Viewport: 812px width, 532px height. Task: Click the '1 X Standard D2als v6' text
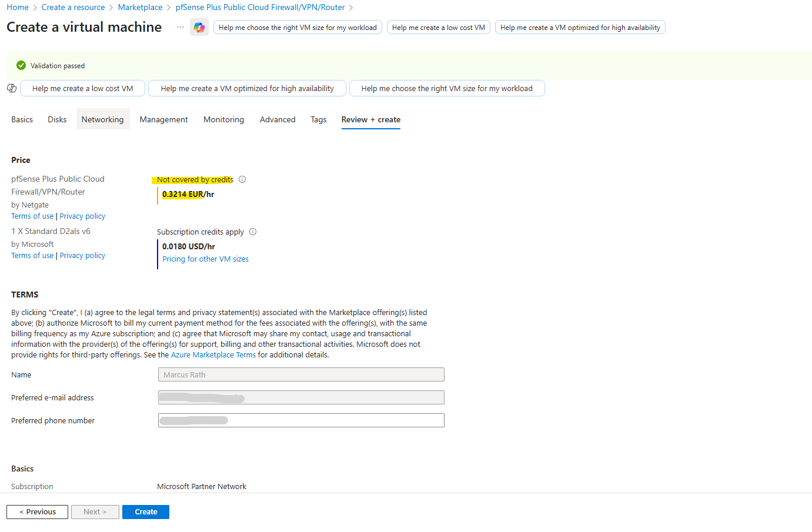51,231
